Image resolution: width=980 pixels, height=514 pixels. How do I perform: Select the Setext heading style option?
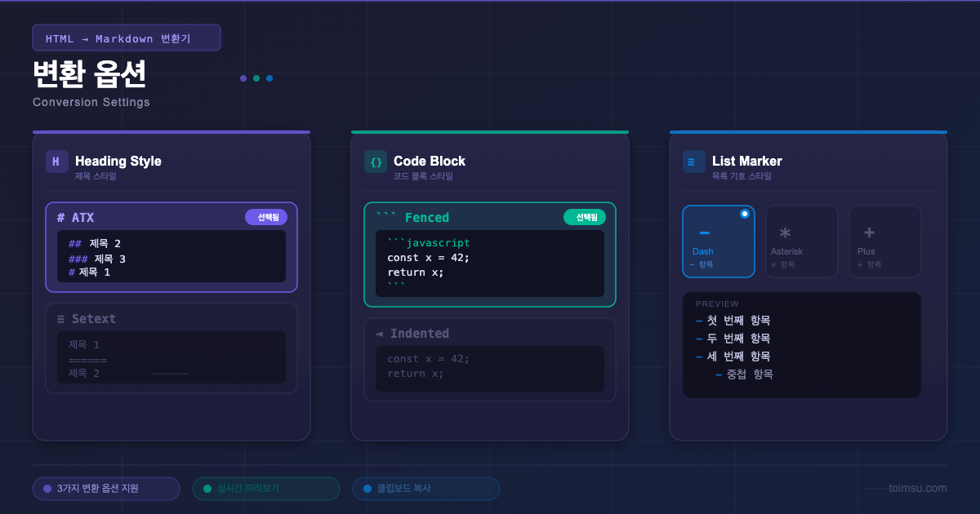[171, 348]
